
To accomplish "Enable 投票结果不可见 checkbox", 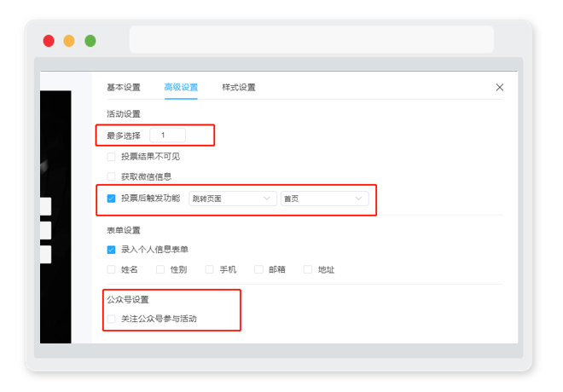I will coord(111,157).
